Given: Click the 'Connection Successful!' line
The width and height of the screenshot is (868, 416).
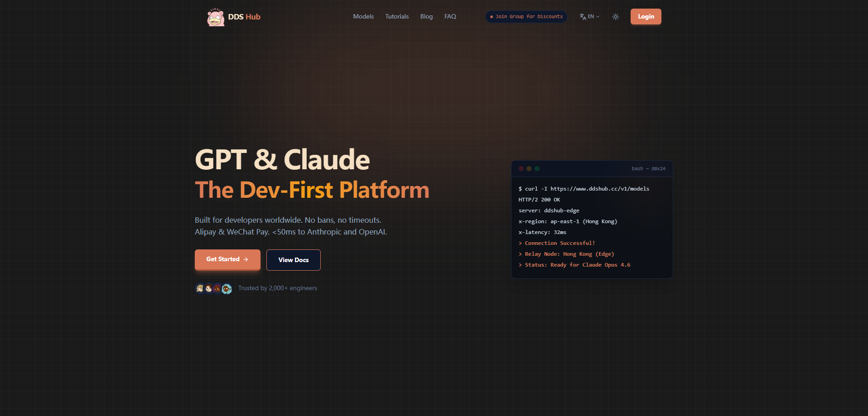Looking at the screenshot, I should (x=557, y=243).
